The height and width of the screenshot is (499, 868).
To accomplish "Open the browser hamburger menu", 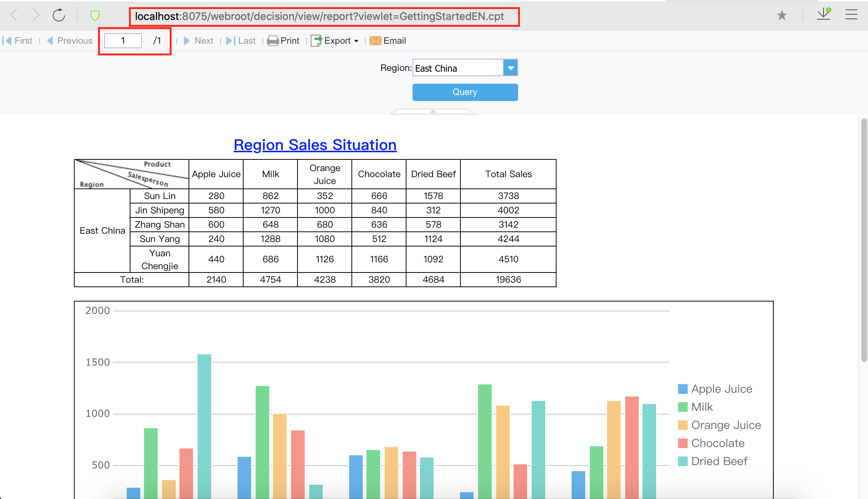I will point(851,15).
